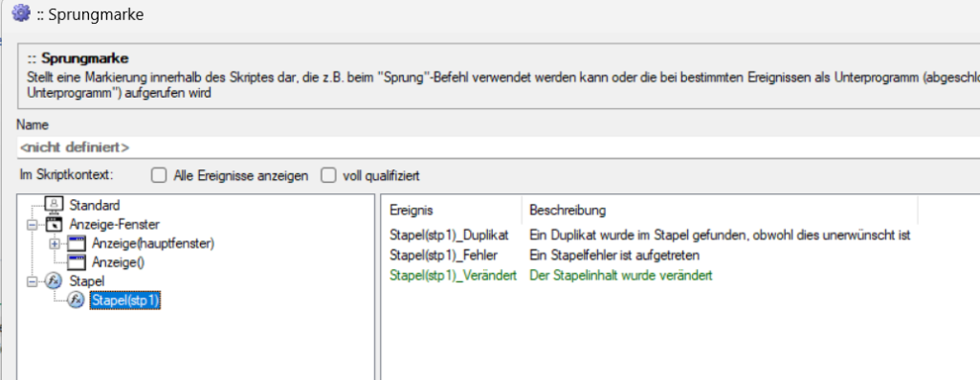Click the Ereignis column header
Image resolution: width=980 pixels, height=380 pixels.
click(411, 210)
